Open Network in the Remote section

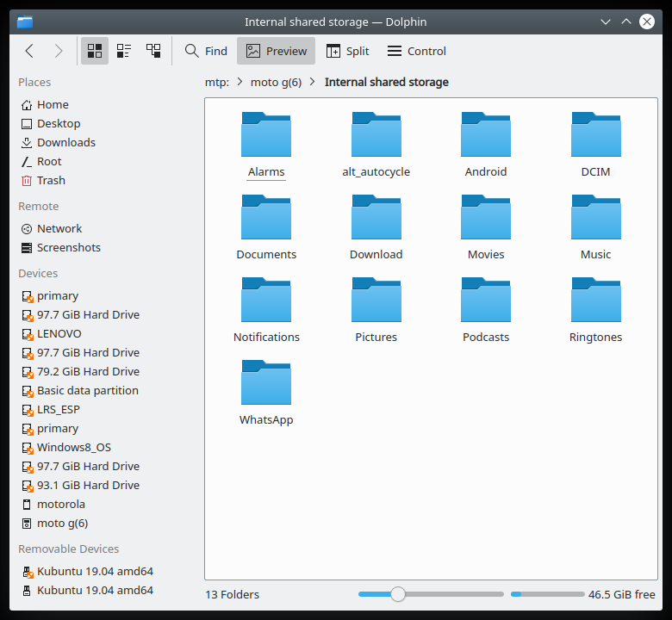(x=59, y=228)
